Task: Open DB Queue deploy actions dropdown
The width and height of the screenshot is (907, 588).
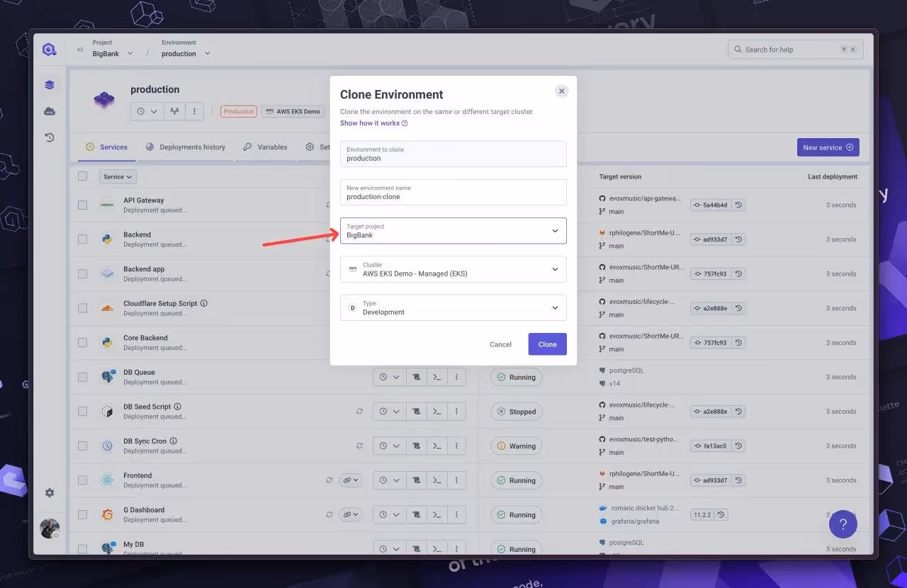Action: click(x=390, y=377)
